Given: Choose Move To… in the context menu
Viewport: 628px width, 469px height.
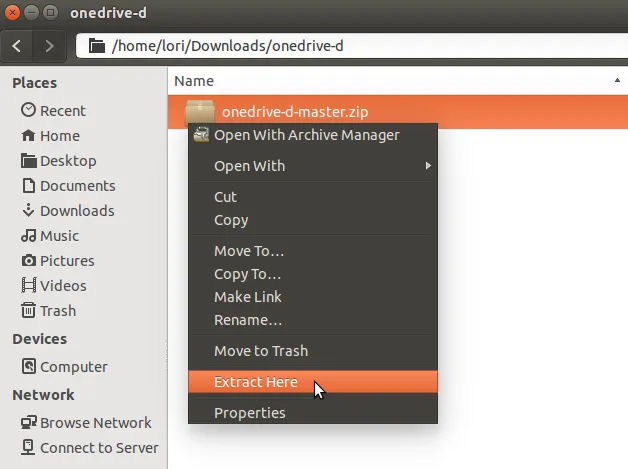Looking at the screenshot, I should coord(313,251).
